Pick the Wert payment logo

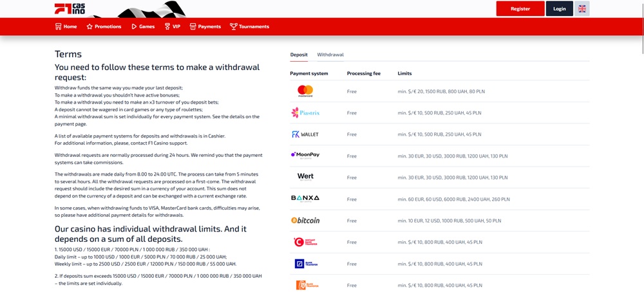[x=305, y=177]
